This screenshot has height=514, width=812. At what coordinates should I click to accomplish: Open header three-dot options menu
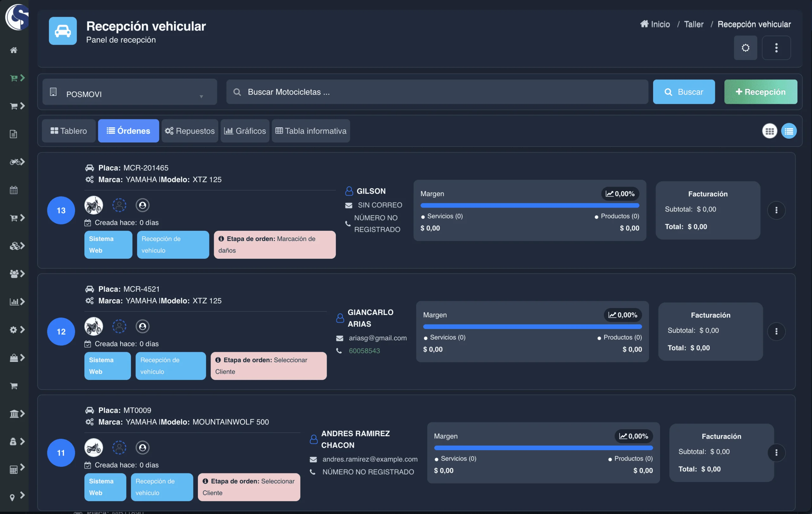pos(776,48)
